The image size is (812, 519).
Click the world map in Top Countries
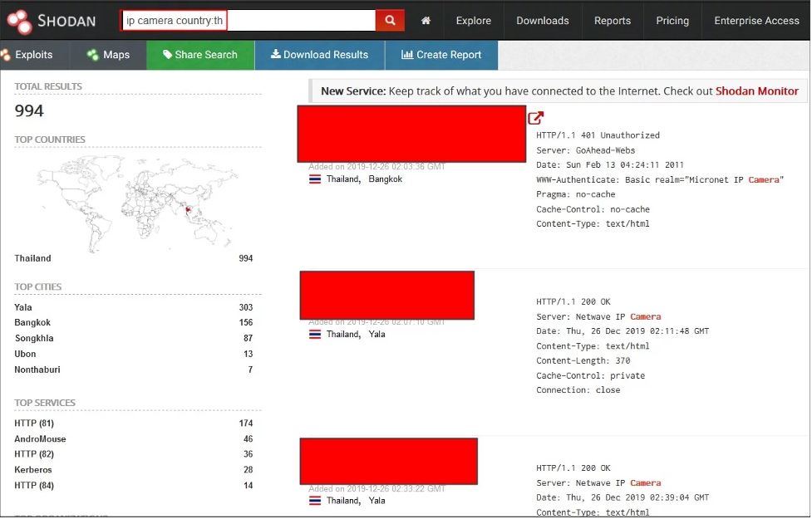(x=137, y=203)
